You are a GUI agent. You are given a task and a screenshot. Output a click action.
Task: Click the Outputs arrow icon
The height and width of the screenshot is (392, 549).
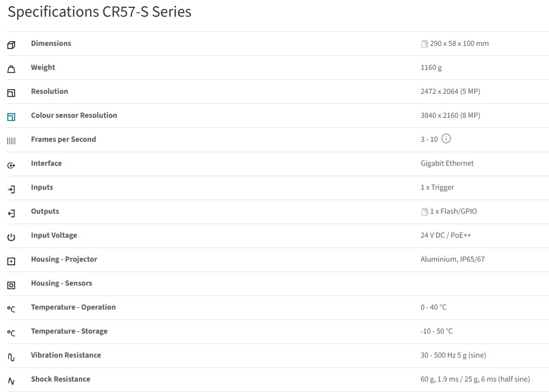pyautogui.click(x=11, y=213)
